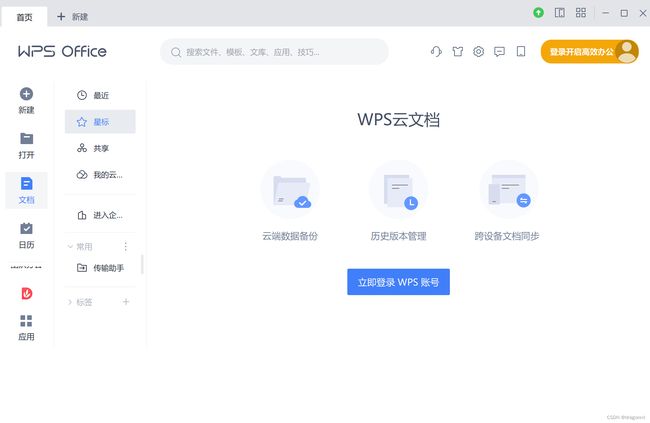650x423 pixels.
Task: Click the 跨设备文档同步 sync icon
Action: click(509, 190)
